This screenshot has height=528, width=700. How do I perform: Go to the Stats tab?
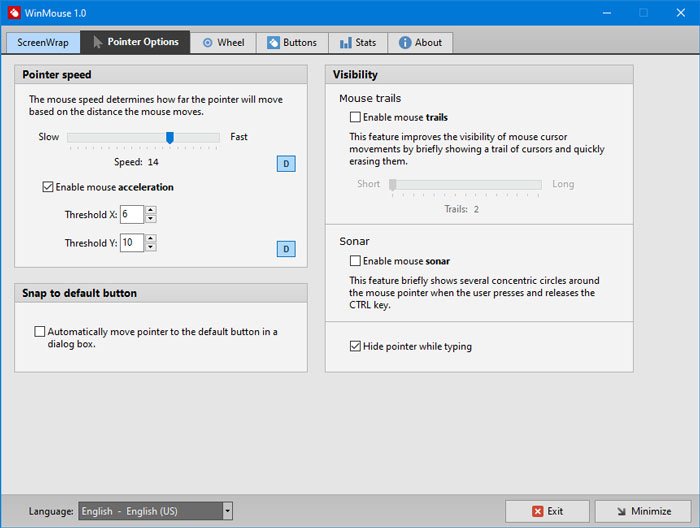358,43
